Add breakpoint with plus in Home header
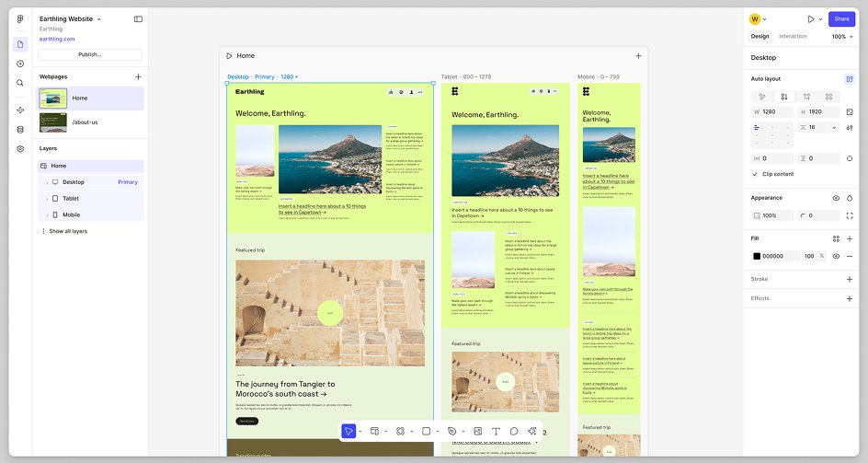This screenshot has width=868, height=463. [x=638, y=56]
